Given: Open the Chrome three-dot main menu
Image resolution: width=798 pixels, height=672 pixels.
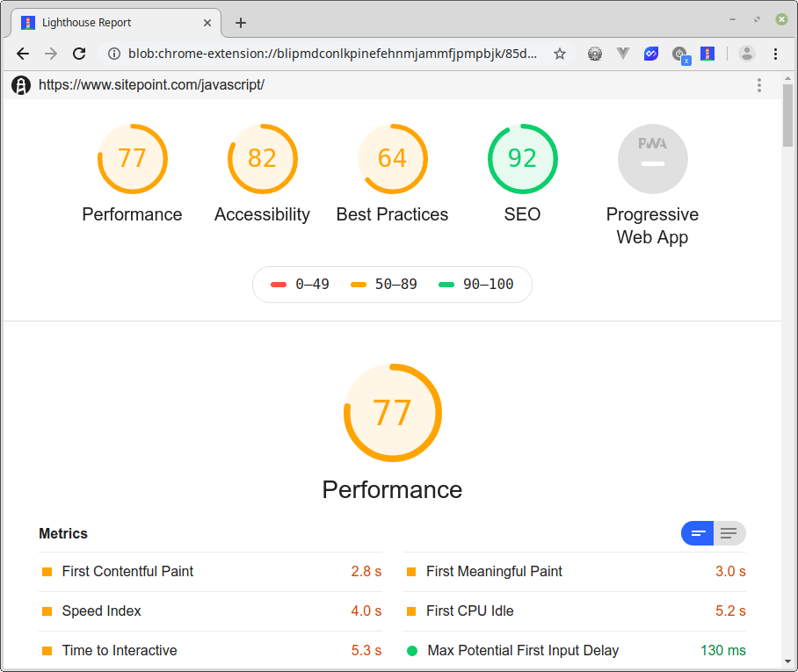Looking at the screenshot, I should (775, 54).
